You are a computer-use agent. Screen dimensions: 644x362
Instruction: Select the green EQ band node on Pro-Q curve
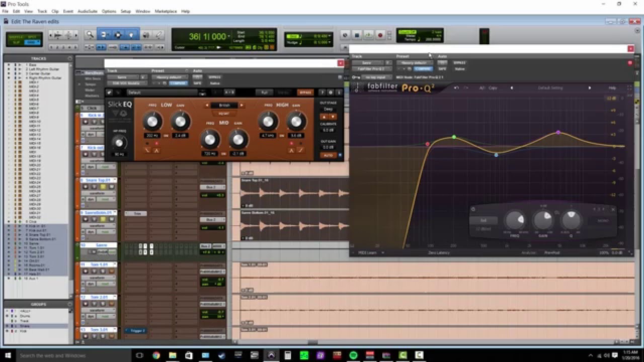coord(454,137)
